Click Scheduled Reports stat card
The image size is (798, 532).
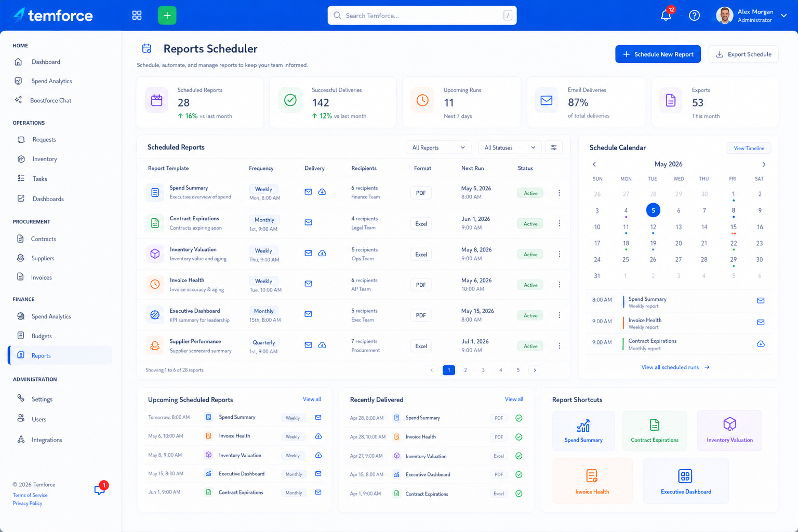[x=200, y=102]
